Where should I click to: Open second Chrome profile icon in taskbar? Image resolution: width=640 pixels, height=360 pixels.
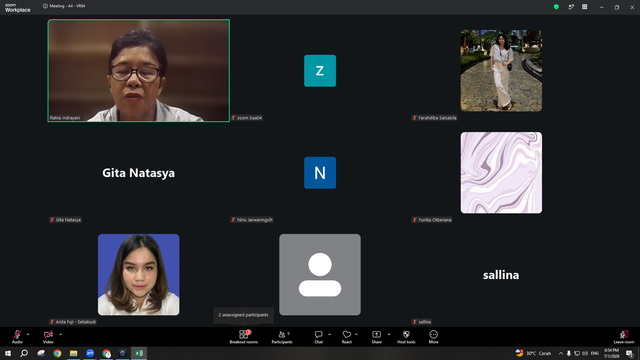point(106,353)
